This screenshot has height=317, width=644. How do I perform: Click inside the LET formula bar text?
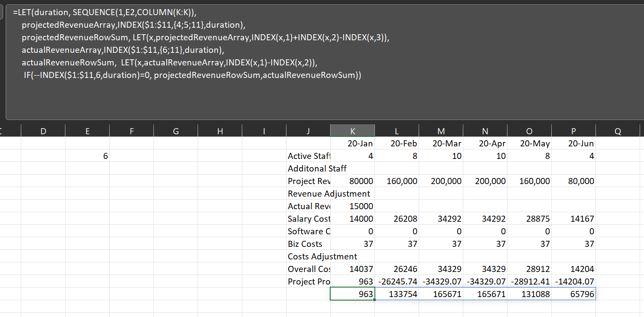tap(325, 62)
